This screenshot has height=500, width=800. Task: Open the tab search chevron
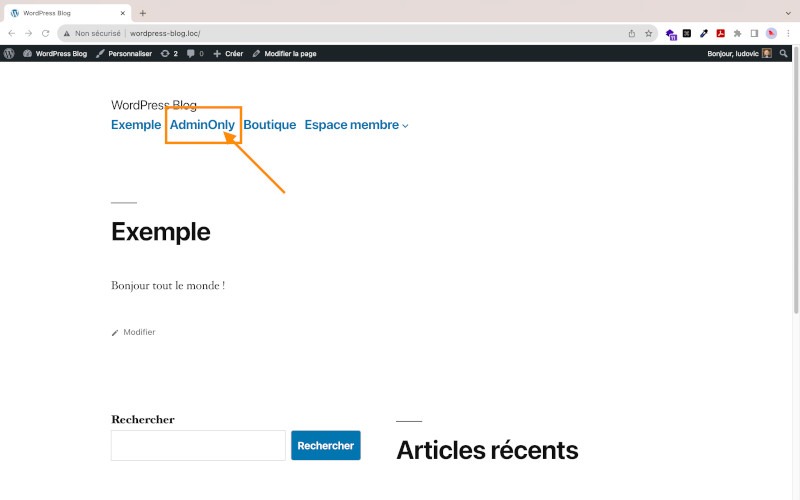click(787, 13)
